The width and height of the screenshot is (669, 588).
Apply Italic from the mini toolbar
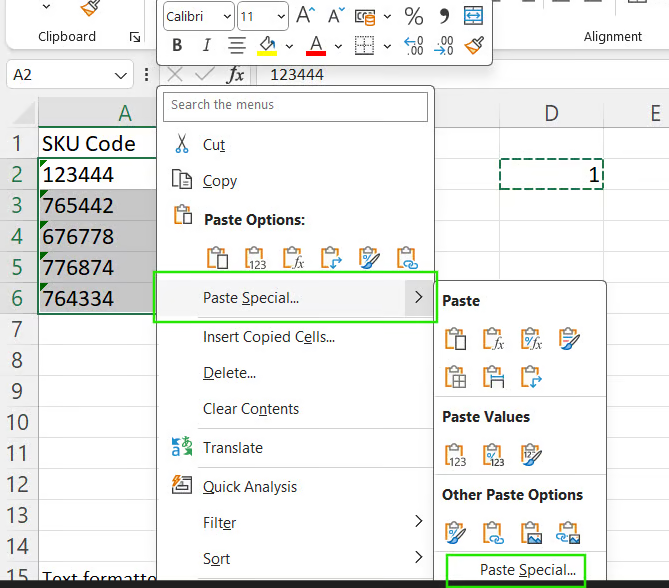[x=206, y=45]
